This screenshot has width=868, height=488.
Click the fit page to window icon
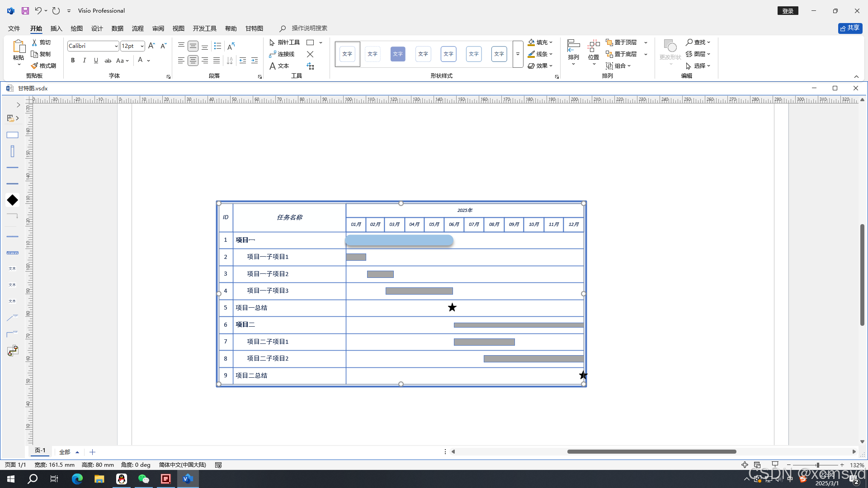(745, 465)
